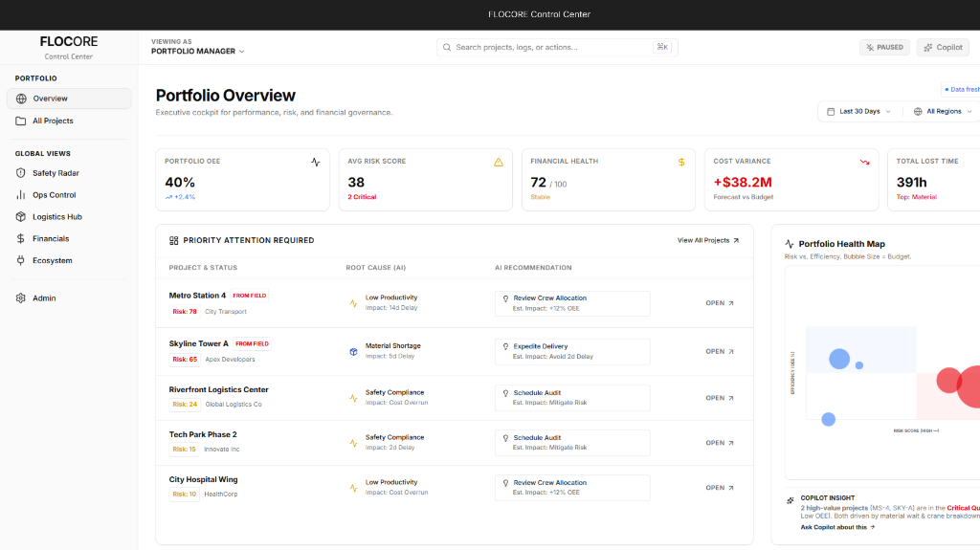Click Tech Park Phase 2 root cause icon
Image resolution: width=980 pixels, height=550 pixels.
354,443
